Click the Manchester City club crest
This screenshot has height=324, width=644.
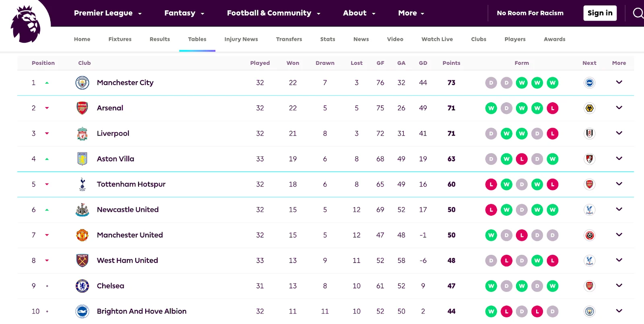tap(82, 83)
